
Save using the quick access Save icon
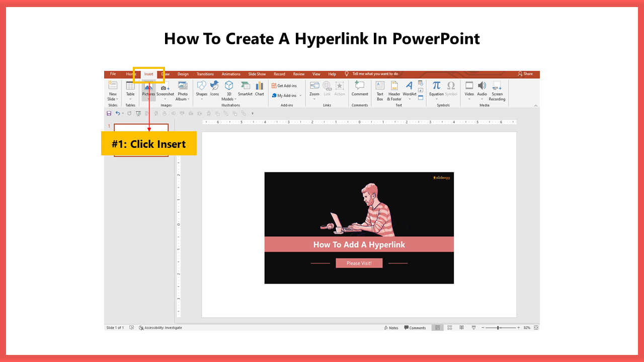coord(109,114)
